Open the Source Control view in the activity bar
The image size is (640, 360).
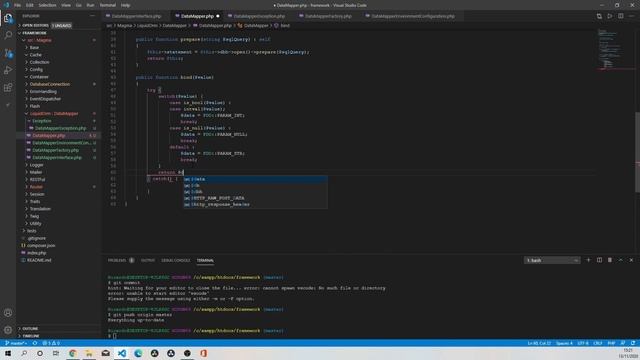8,53
